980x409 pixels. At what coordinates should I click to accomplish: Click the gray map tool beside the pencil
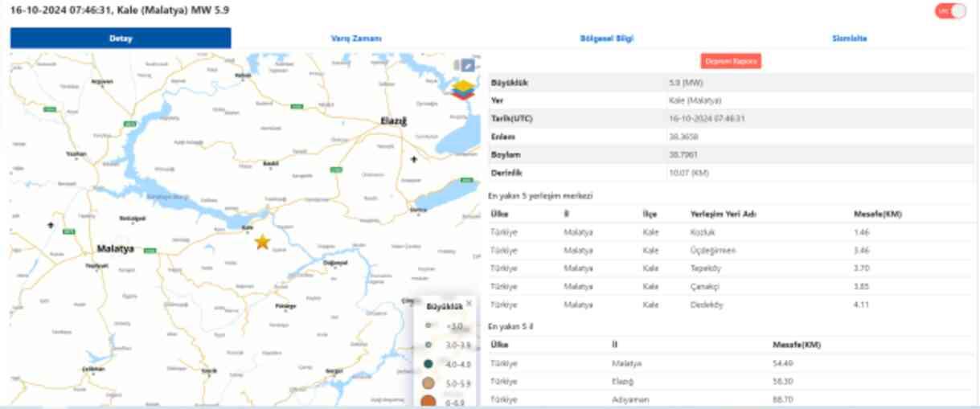tap(456, 65)
